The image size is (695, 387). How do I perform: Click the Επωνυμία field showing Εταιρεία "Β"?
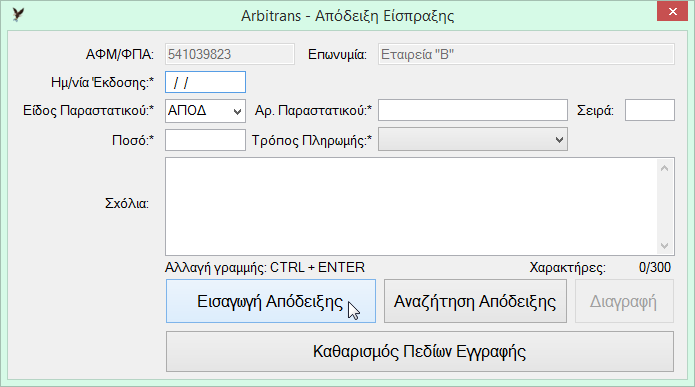coord(526,54)
